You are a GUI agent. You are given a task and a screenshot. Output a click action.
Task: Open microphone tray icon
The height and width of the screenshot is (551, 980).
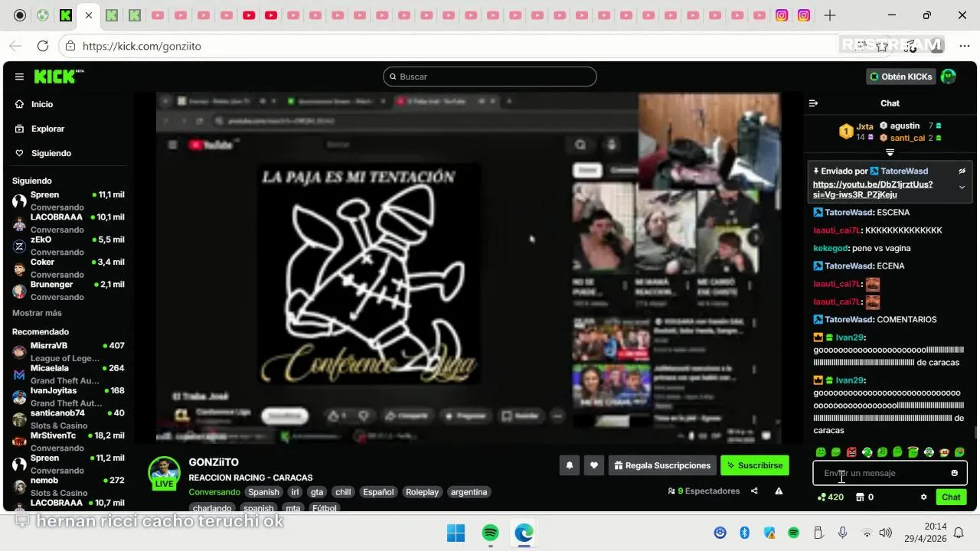[x=842, y=533]
